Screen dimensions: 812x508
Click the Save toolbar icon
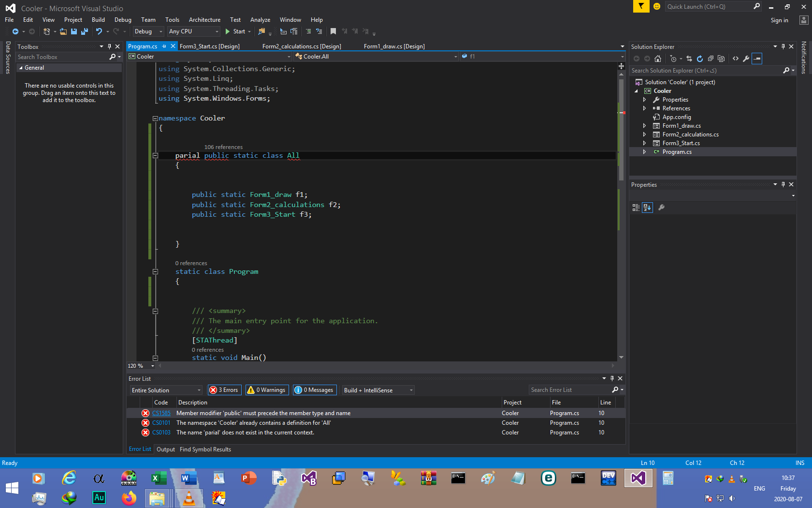pos(74,31)
